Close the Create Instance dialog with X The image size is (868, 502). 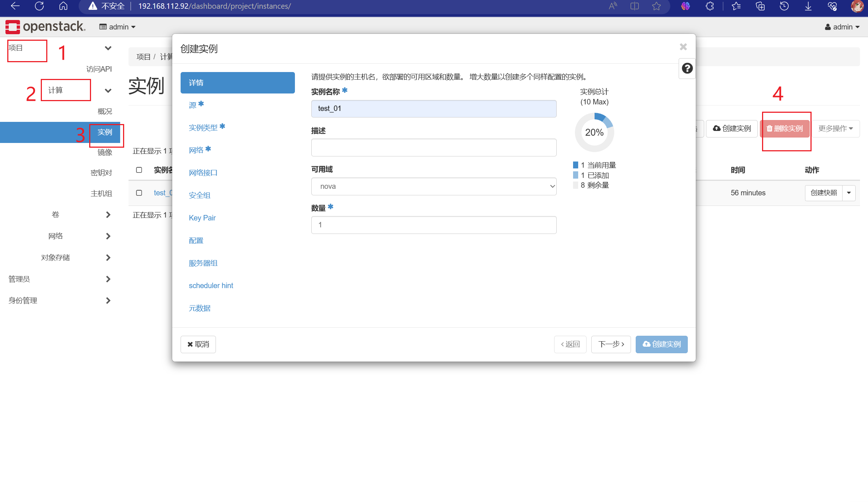click(683, 47)
